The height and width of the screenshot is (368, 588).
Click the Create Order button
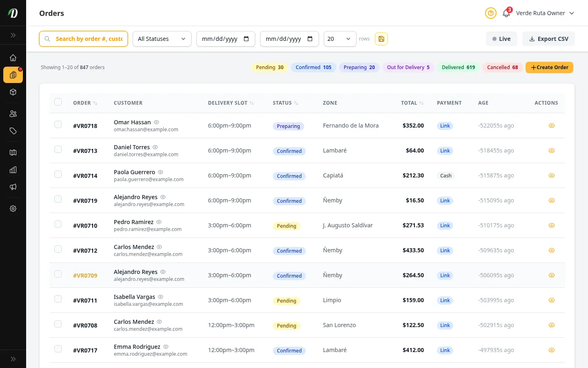(x=549, y=67)
